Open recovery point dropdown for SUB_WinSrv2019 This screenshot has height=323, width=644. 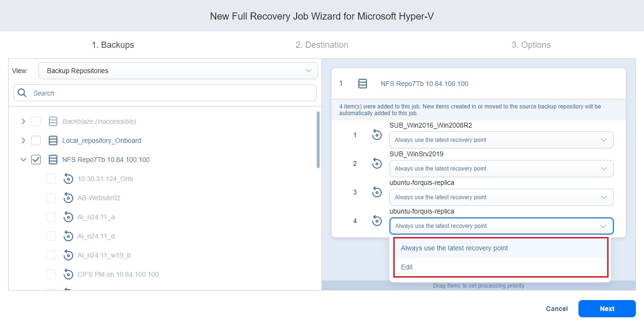click(x=501, y=169)
